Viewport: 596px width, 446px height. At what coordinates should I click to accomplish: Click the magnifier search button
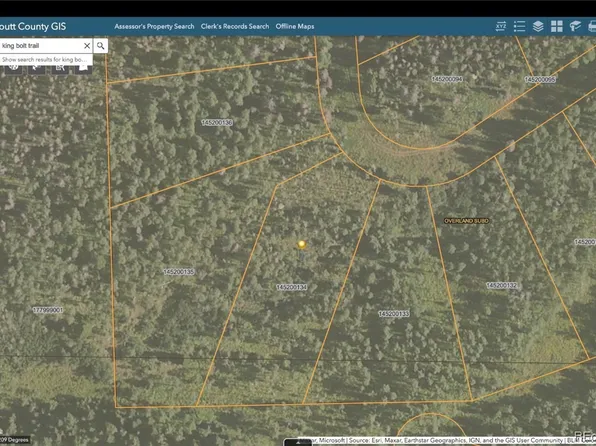(x=100, y=46)
